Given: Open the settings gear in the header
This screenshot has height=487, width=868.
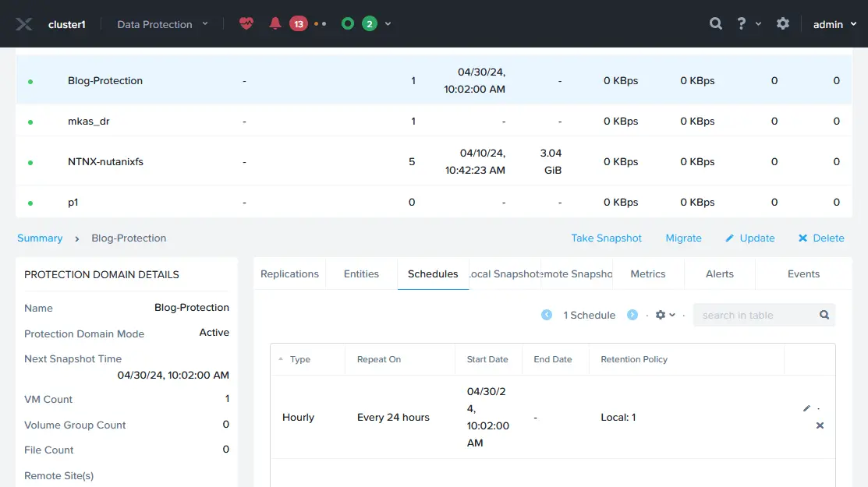Looking at the screenshot, I should point(783,23).
